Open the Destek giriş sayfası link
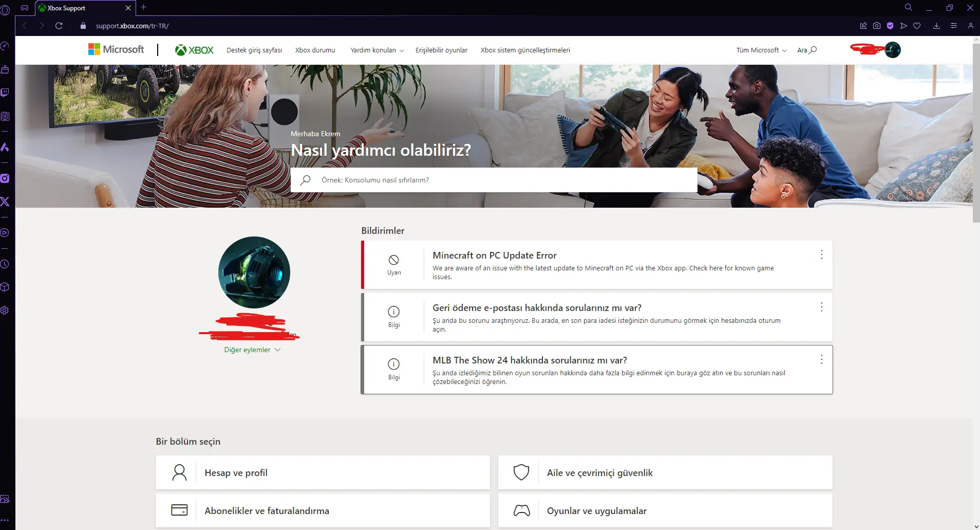The image size is (980, 530). click(x=254, y=50)
